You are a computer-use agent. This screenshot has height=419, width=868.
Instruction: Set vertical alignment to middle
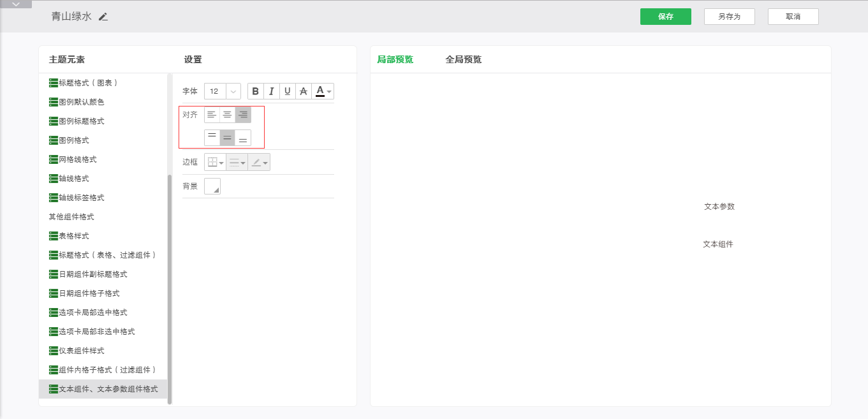pyautogui.click(x=227, y=138)
